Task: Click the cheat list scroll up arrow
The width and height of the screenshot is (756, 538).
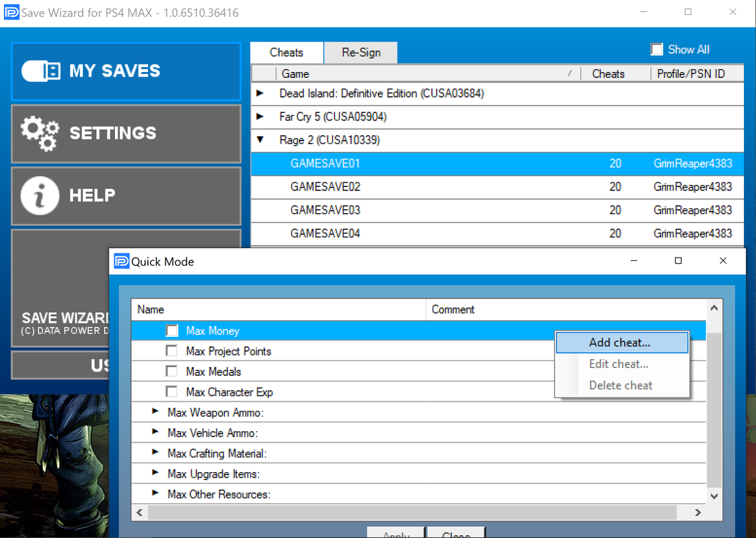Action: click(x=714, y=307)
